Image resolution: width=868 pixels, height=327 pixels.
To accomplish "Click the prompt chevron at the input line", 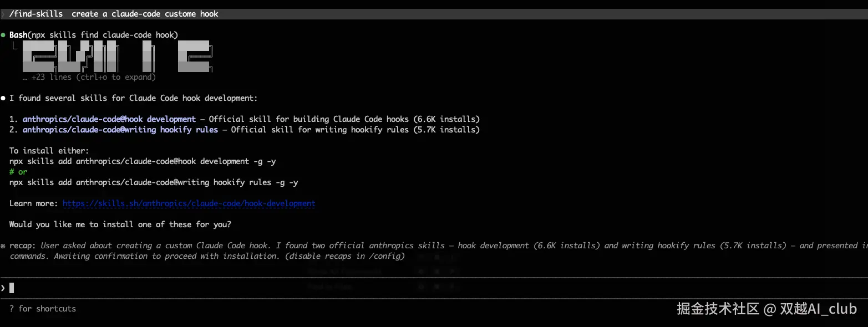I will (3, 288).
